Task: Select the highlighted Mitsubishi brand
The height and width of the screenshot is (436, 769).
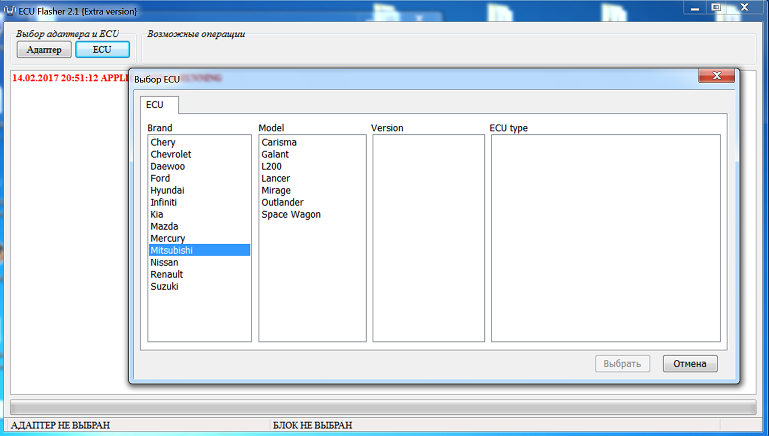Action: (x=199, y=250)
